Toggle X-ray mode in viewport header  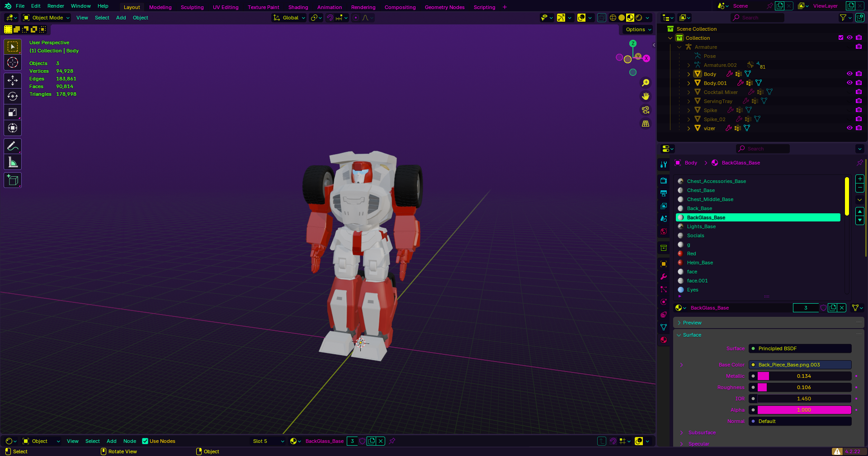[602, 18]
